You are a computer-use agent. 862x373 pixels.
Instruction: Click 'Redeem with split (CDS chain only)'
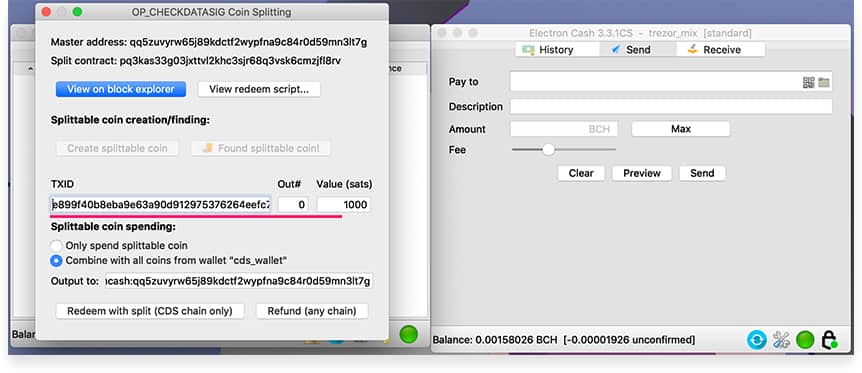coord(151,311)
